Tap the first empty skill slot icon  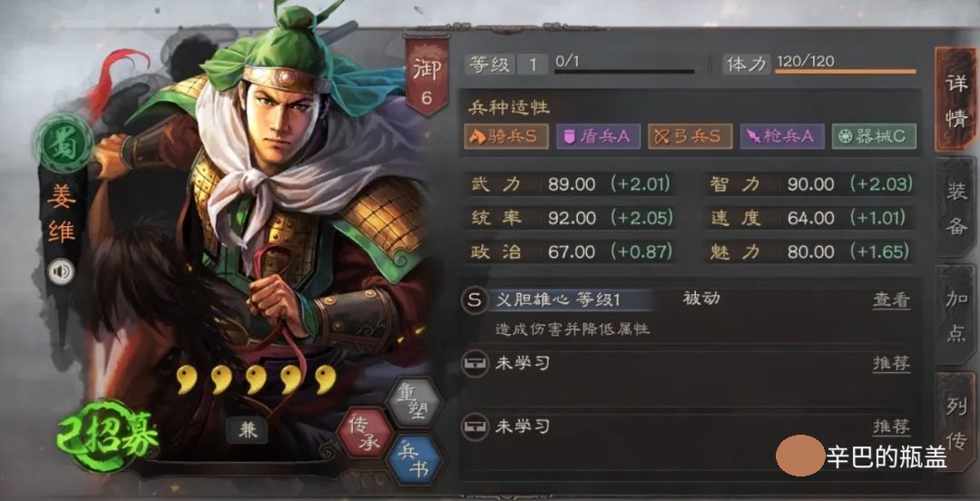tap(475, 363)
